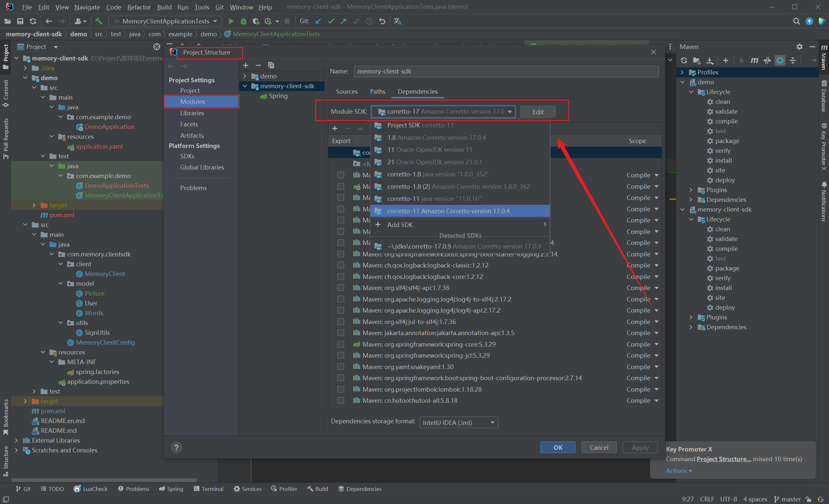829x504 pixels.
Task: Open the Terminal tool window
Action: pos(209,489)
